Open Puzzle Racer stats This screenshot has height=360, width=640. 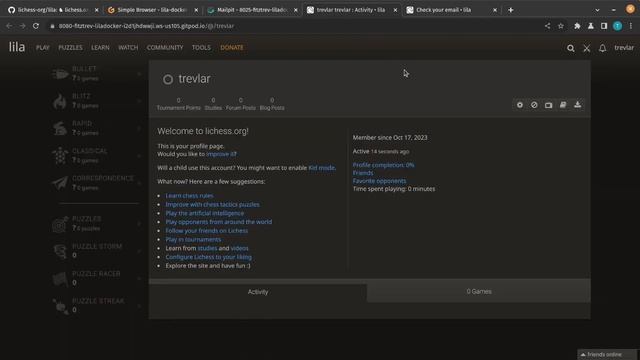[96, 278]
